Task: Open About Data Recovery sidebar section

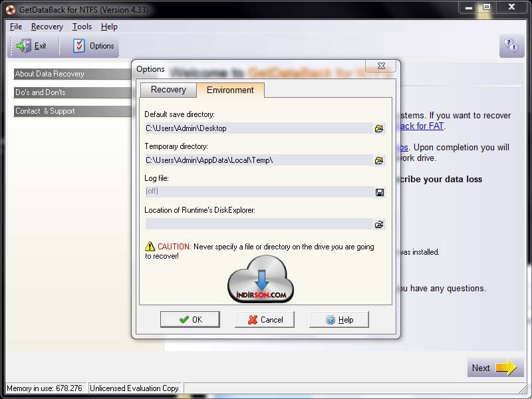Action: click(72, 74)
